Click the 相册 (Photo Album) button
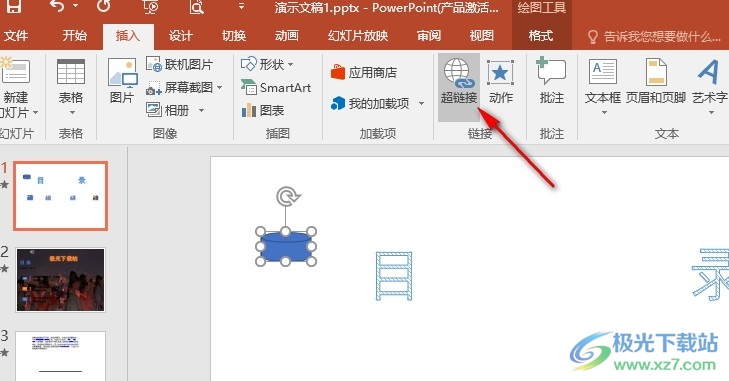This screenshot has height=381, width=729. (x=168, y=110)
